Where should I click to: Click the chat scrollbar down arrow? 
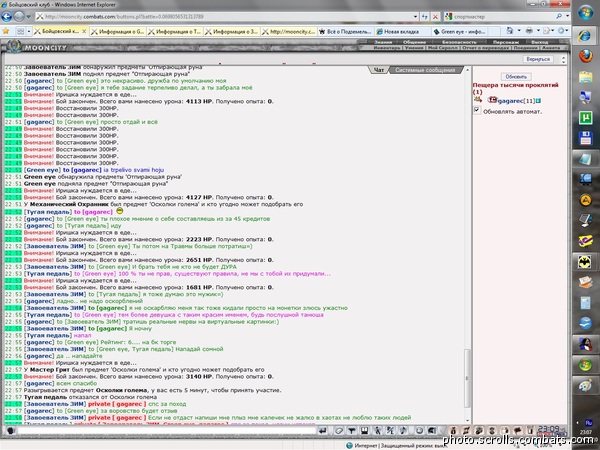tap(467, 421)
